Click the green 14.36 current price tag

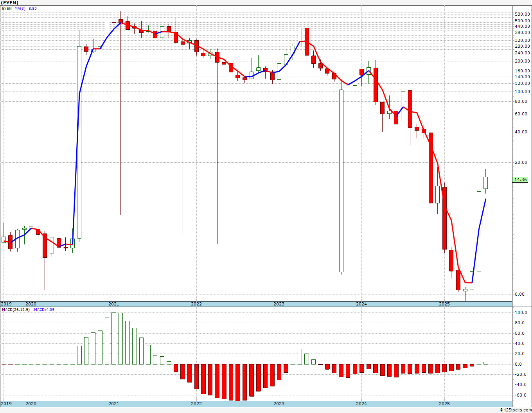click(521, 180)
